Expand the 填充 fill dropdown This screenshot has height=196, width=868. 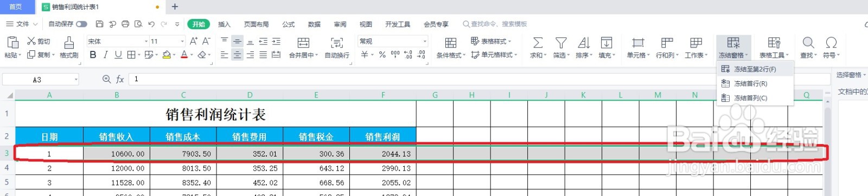pos(614,55)
